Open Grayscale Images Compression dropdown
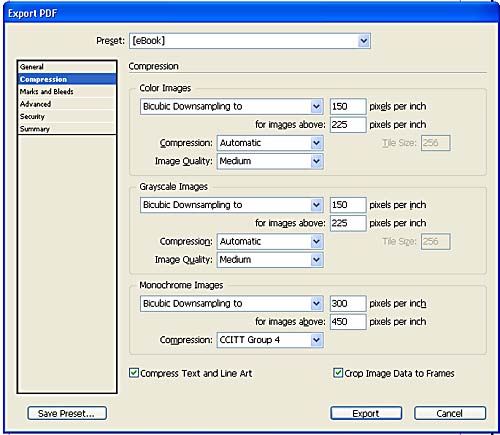Image resolution: width=500 pixels, height=435 pixels. (x=270, y=241)
